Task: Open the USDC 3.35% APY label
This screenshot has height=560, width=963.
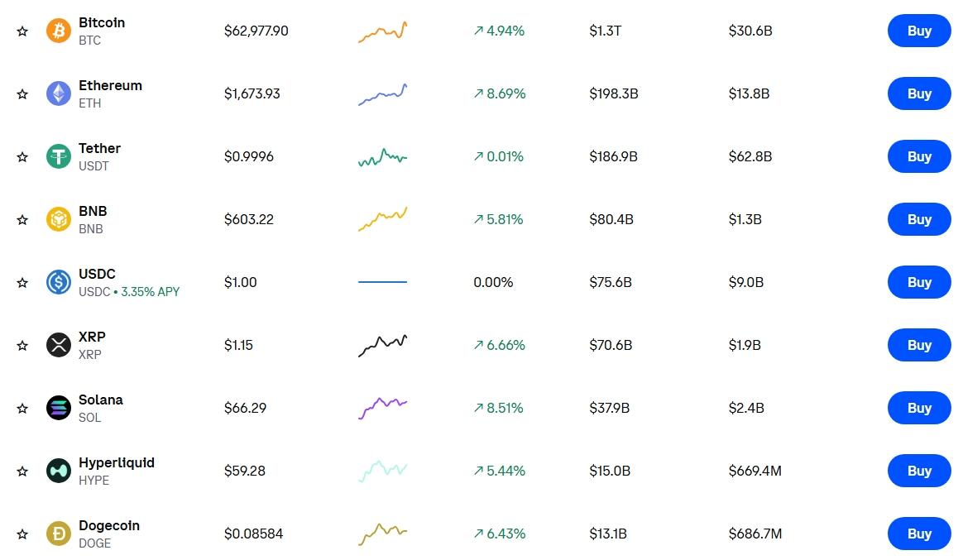Action: (151, 292)
